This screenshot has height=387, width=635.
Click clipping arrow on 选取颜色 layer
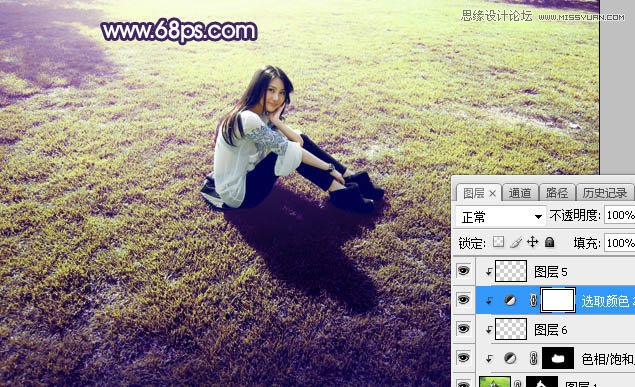tap(489, 301)
